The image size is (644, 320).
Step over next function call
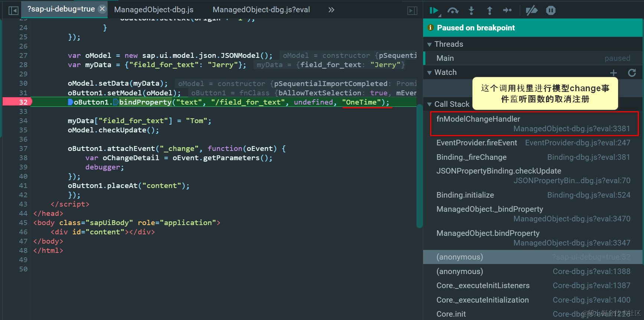[453, 10]
